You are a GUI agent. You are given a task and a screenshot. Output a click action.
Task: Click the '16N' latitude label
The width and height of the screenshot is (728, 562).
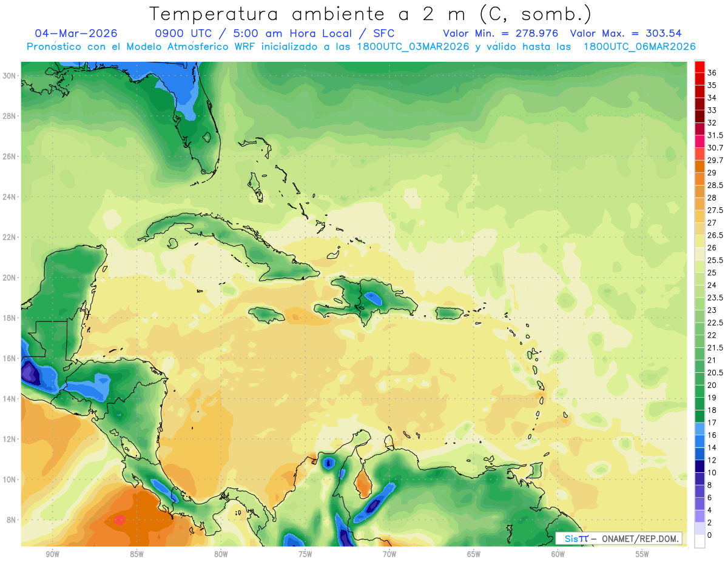(x=9, y=358)
